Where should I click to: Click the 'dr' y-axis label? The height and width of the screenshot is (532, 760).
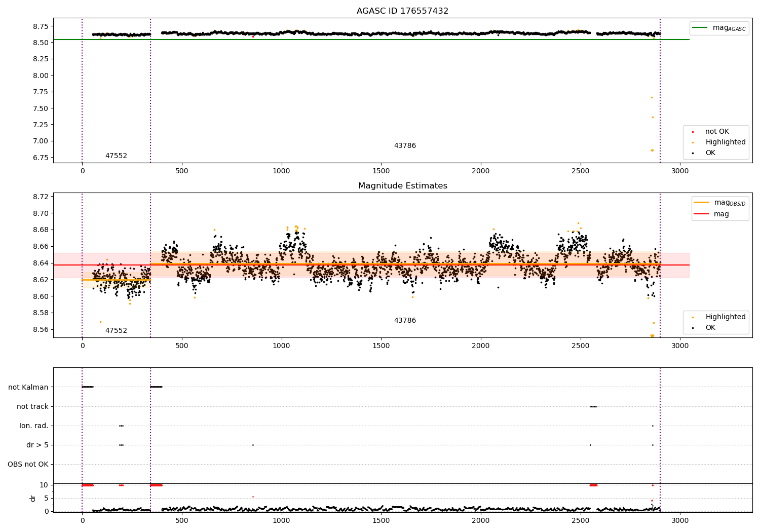33,498
